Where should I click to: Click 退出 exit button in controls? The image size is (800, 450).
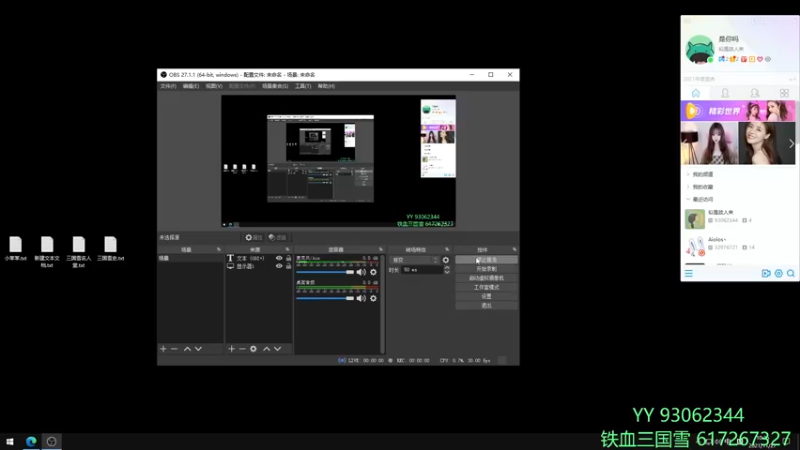tap(486, 306)
